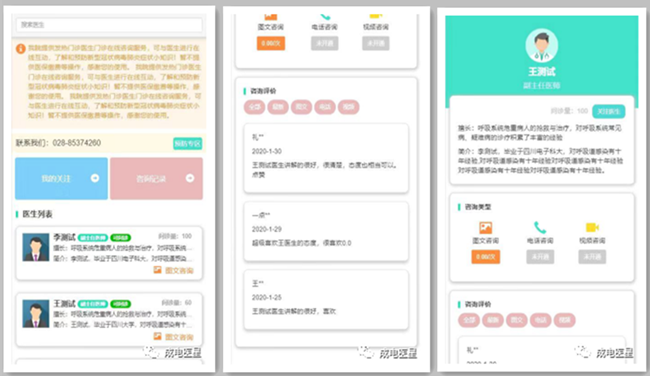Click the 副主任医师 tag on 李测试's card
This screenshot has width=650, height=376.
pyautogui.click(x=93, y=238)
